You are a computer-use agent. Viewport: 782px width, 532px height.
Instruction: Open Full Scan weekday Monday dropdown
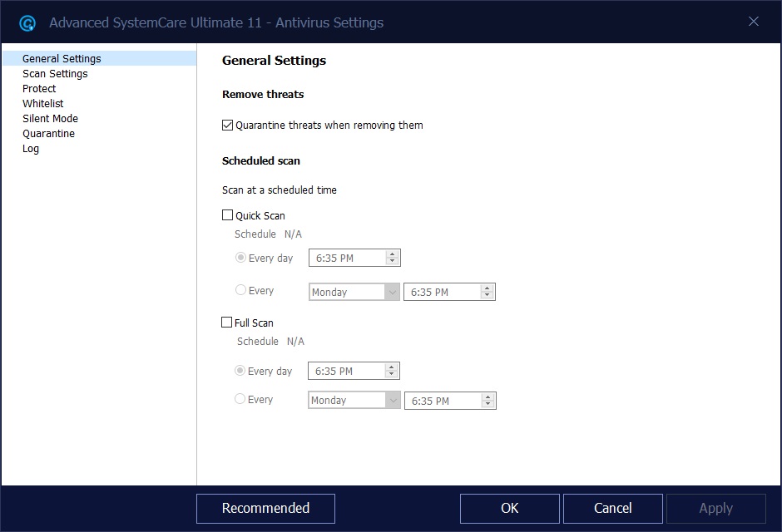tap(354, 400)
